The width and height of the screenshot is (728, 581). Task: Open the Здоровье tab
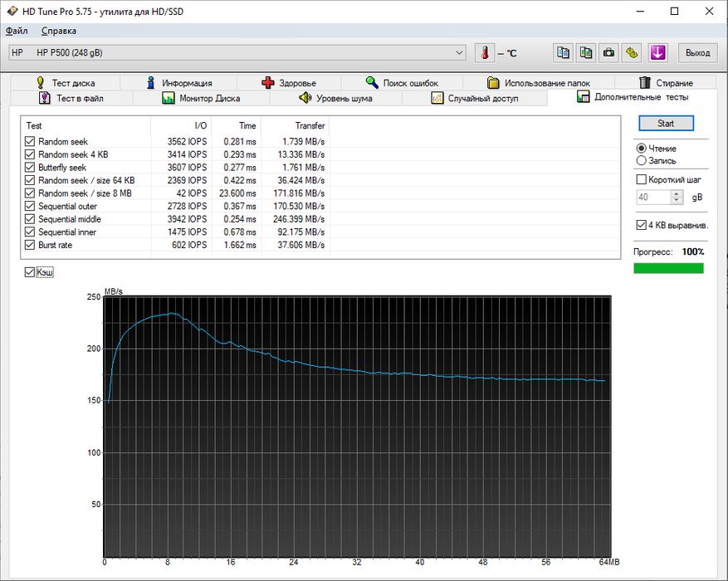click(289, 83)
